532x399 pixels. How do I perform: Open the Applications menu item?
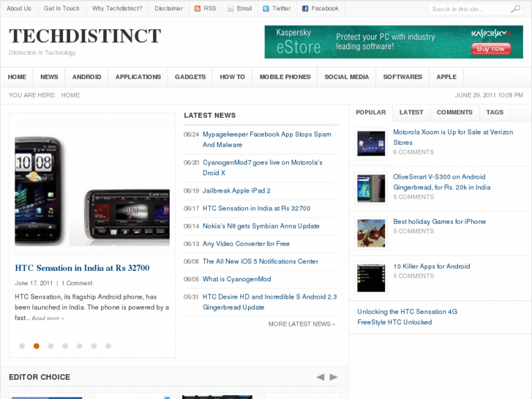tap(138, 77)
